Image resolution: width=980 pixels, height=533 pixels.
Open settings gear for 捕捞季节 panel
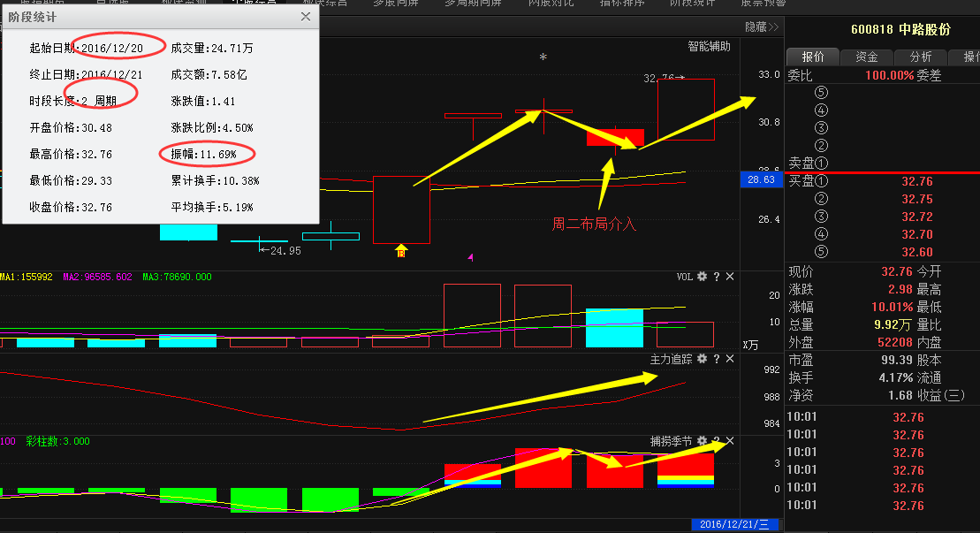pos(702,440)
